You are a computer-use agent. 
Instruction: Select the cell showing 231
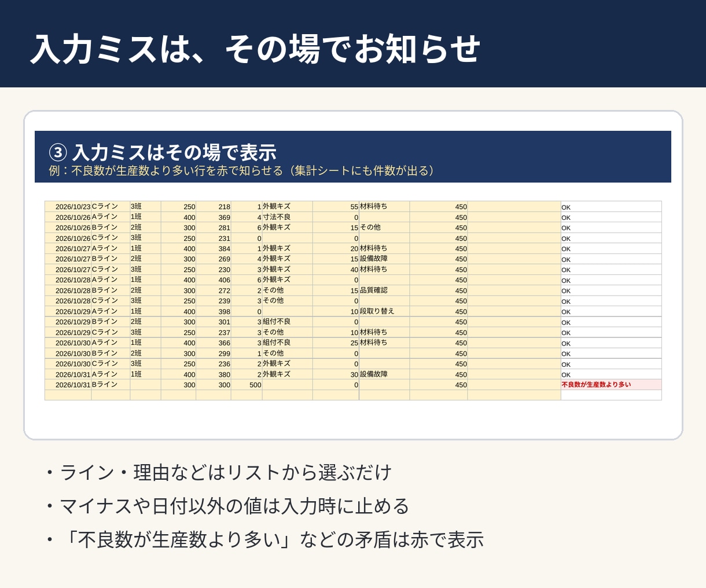tap(214, 238)
